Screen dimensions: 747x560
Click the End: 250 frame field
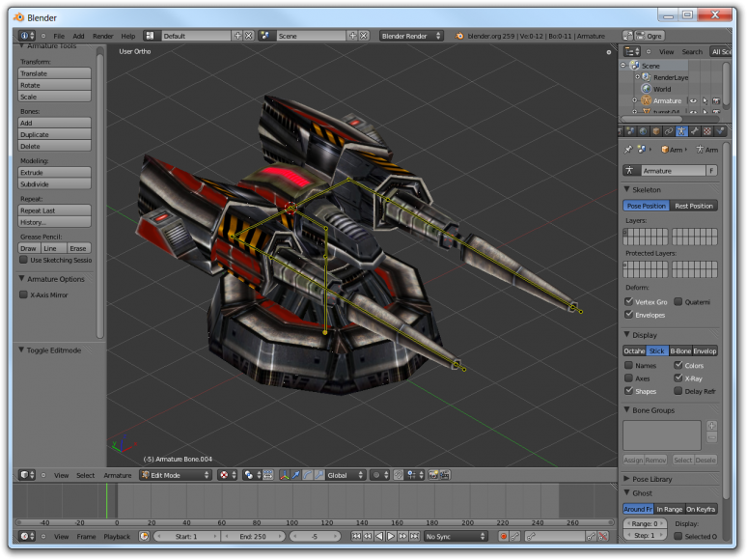(253, 536)
